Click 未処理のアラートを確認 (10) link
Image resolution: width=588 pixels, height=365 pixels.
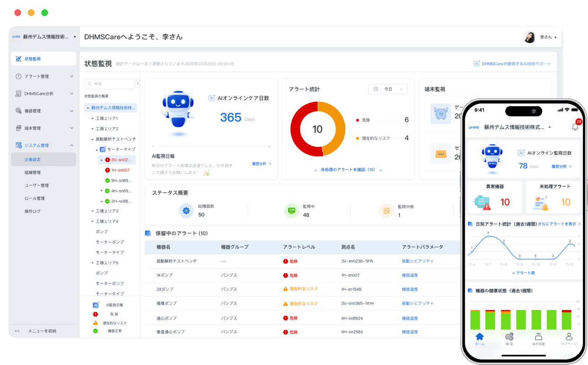pos(348,170)
